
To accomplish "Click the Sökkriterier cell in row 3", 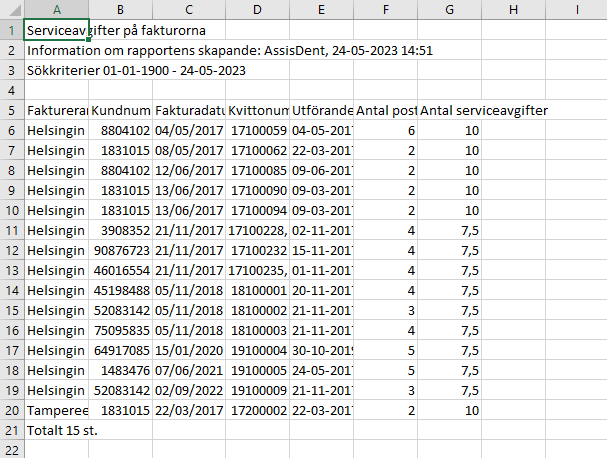I will (x=57, y=70).
